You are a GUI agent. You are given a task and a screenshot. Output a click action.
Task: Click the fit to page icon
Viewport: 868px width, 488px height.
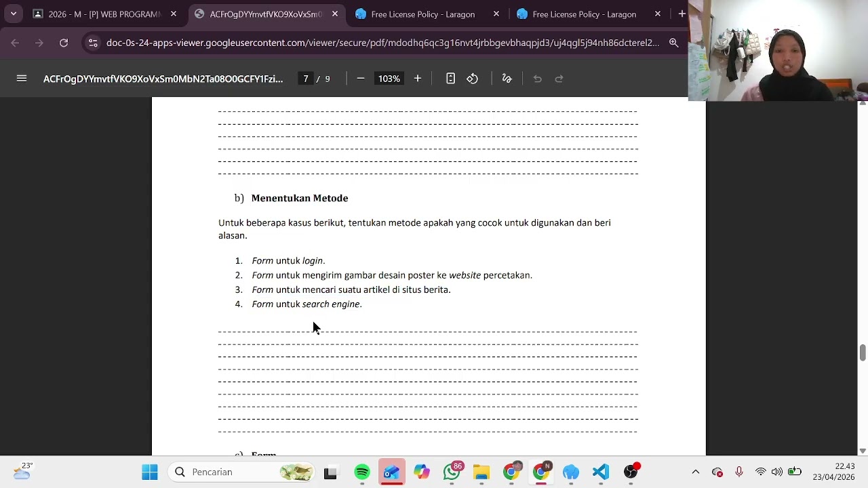pyautogui.click(x=450, y=79)
